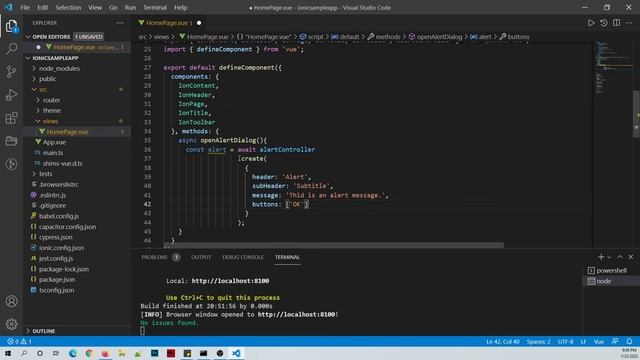Open Explorer Views and More Actions ellipsis
Image resolution: width=640 pixels, height=360 pixels.
point(120,23)
